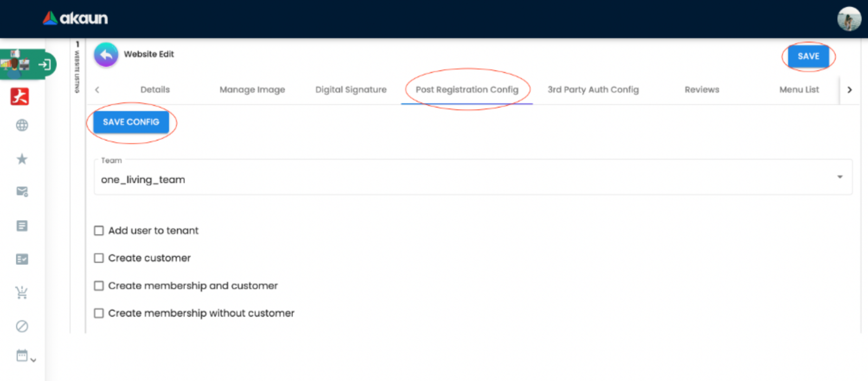868x381 pixels.
Task: Tick Create membership and customer checkbox
Action: pyautogui.click(x=99, y=286)
